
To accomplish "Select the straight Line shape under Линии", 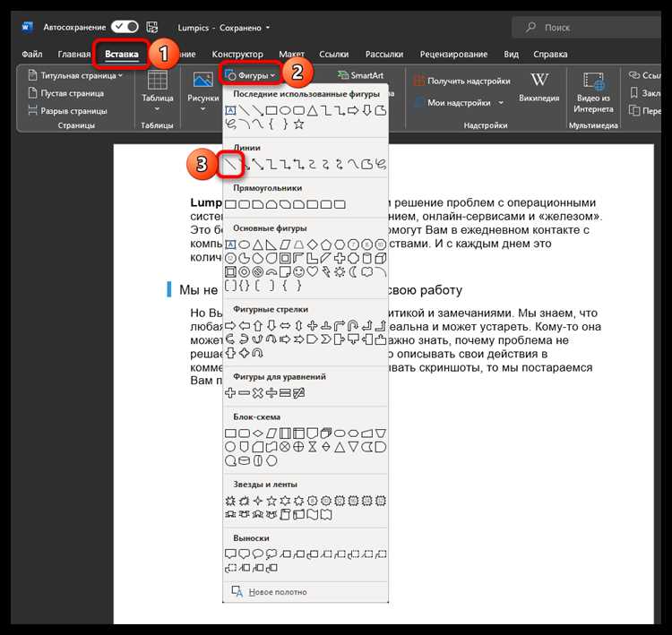I will point(231,165).
